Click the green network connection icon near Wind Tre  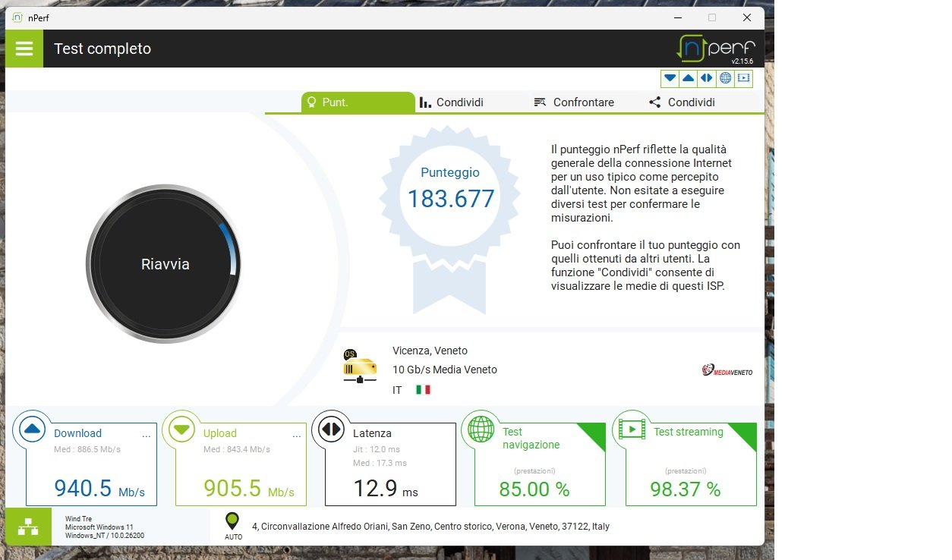pyautogui.click(x=28, y=527)
